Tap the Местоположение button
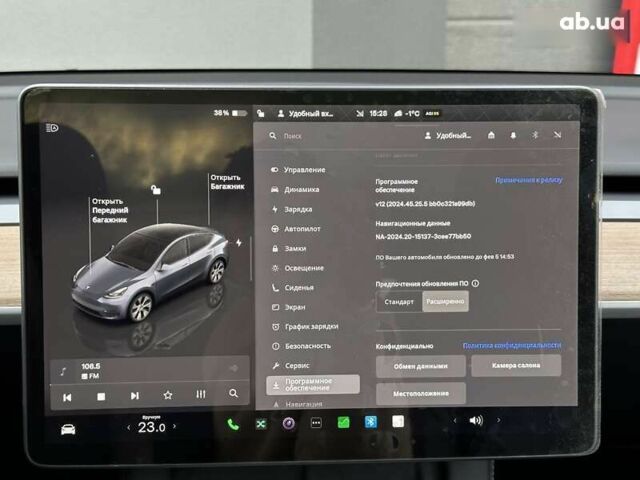The width and height of the screenshot is (640, 480). click(421, 393)
